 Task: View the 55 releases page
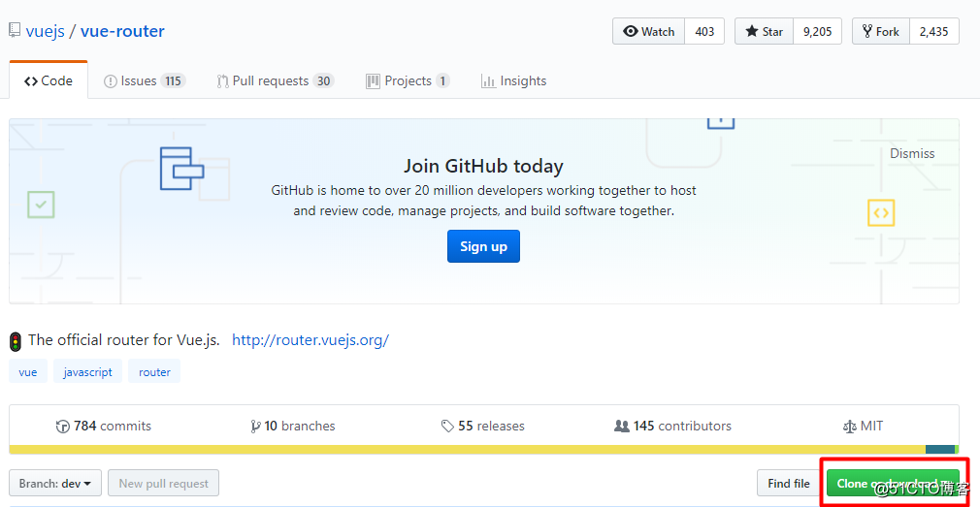point(482,426)
